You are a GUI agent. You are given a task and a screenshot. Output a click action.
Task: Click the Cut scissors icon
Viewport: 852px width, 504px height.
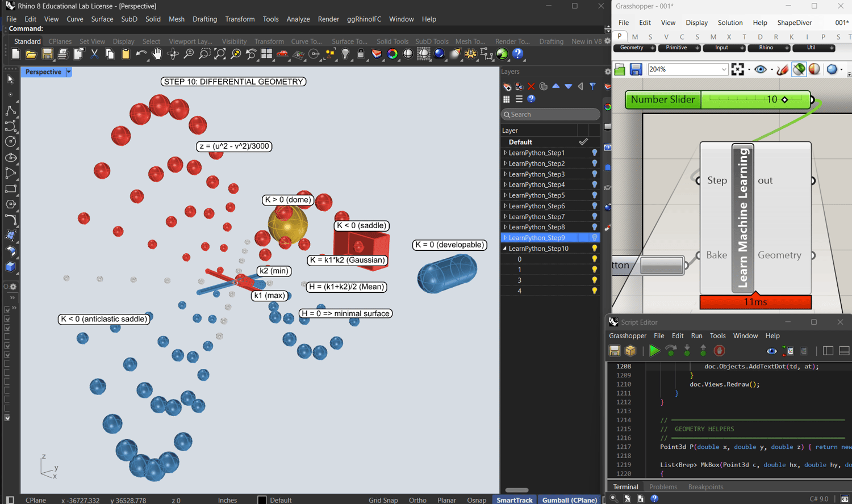tap(94, 54)
